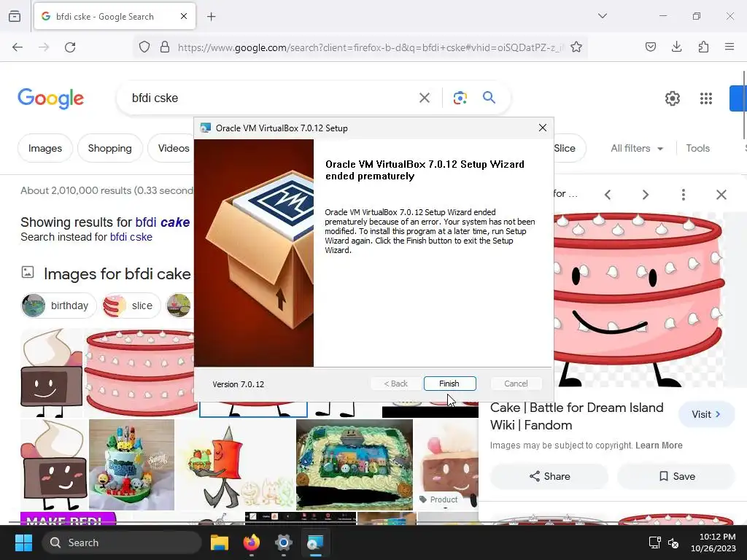
Task: Select the Shopping filter chip
Action: tap(109, 148)
